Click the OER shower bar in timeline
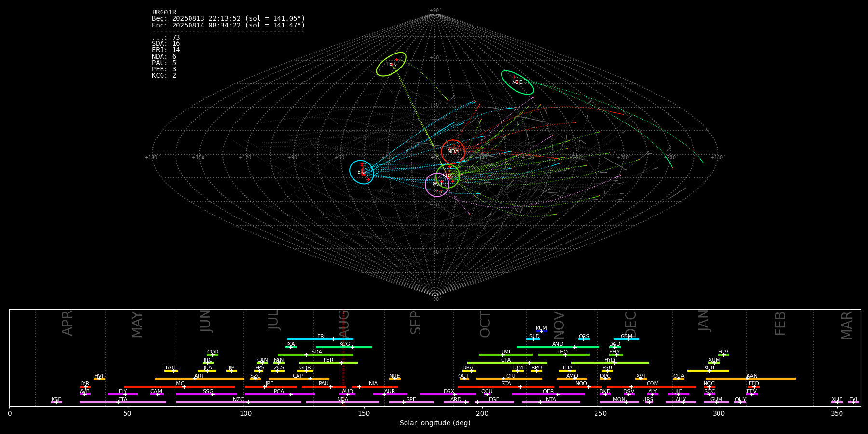This screenshot has width=868, height=434. point(548,394)
